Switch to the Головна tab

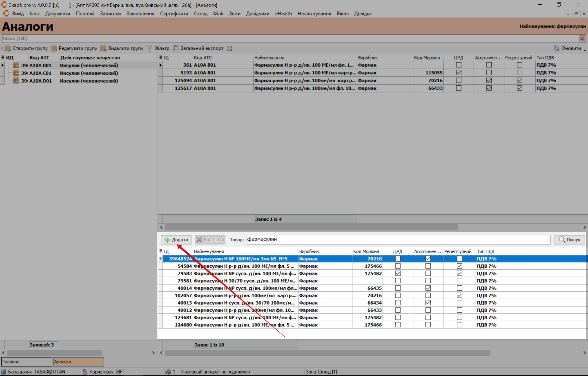click(26, 362)
